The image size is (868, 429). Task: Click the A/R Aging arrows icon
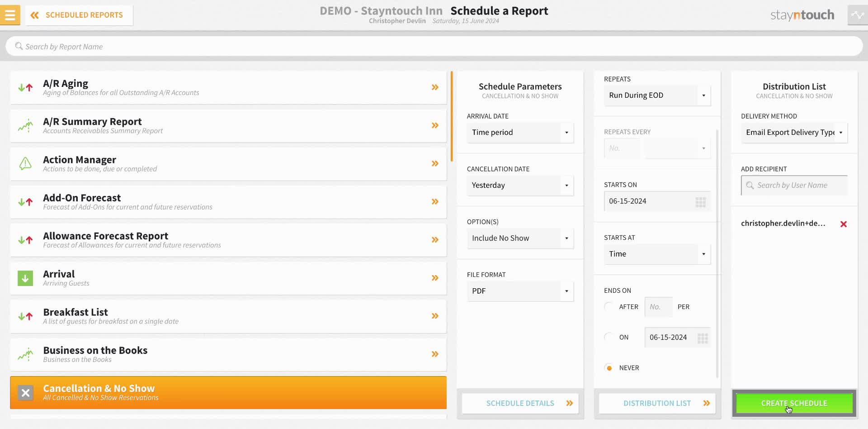tap(25, 87)
